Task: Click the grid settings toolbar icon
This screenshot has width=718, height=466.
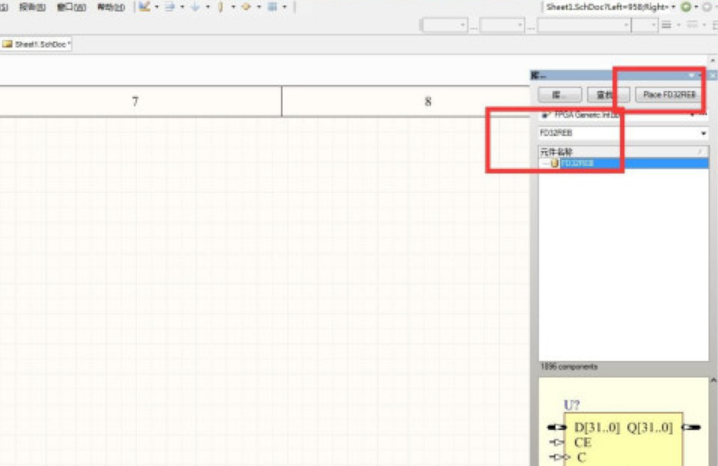Action: (x=272, y=7)
